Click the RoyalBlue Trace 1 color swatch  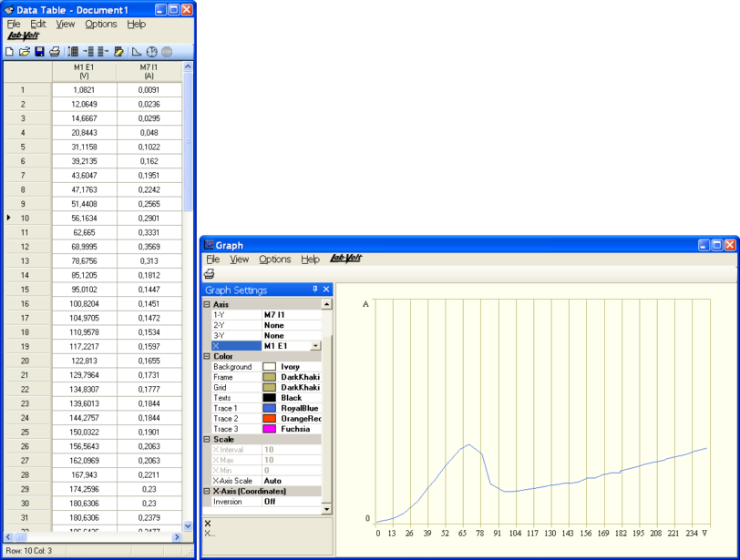269,409
